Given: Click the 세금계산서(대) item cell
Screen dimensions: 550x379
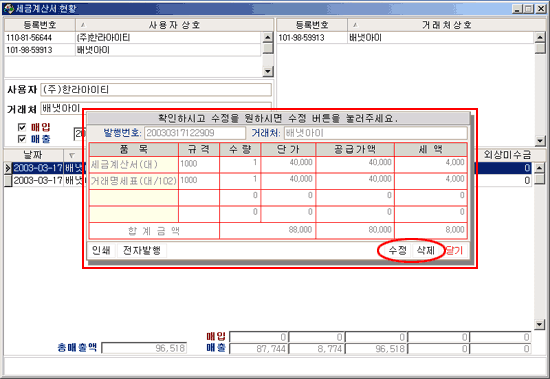Looking at the screenshot, I should 134,164.
